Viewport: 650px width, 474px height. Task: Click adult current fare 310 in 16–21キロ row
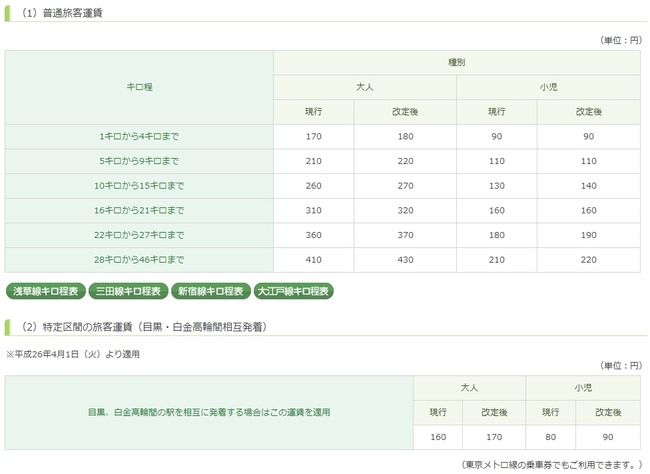tap(314, 210)
